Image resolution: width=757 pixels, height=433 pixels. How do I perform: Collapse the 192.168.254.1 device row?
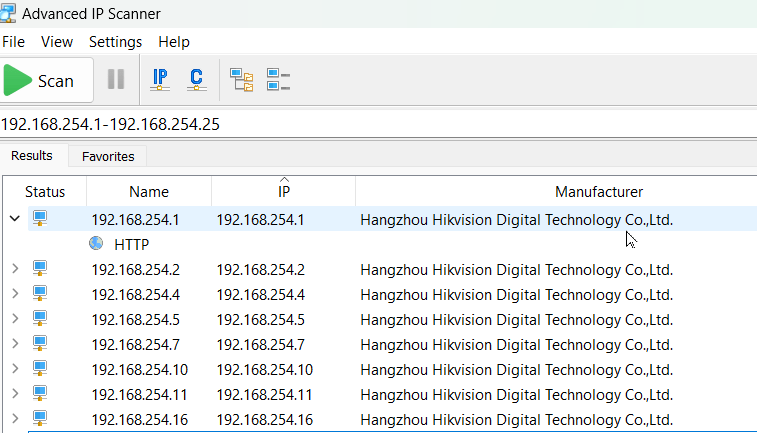tap(14, 219)
